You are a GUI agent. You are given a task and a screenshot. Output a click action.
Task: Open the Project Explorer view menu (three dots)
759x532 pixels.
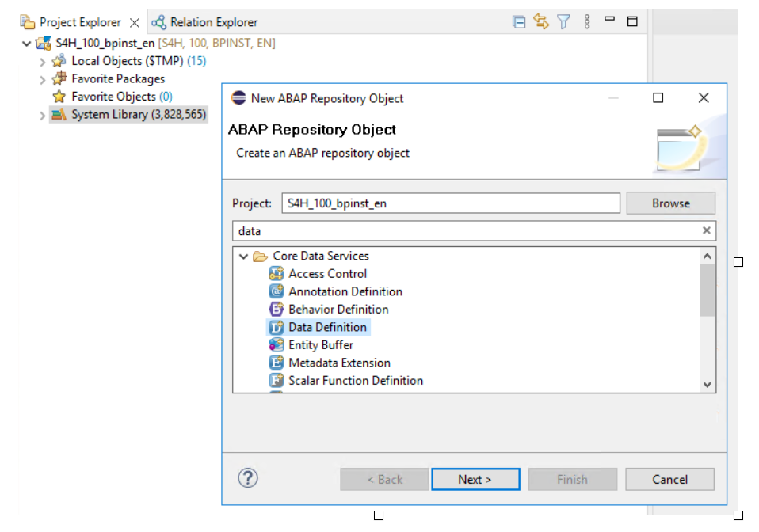pyautogui.click(x=585, y=21)
